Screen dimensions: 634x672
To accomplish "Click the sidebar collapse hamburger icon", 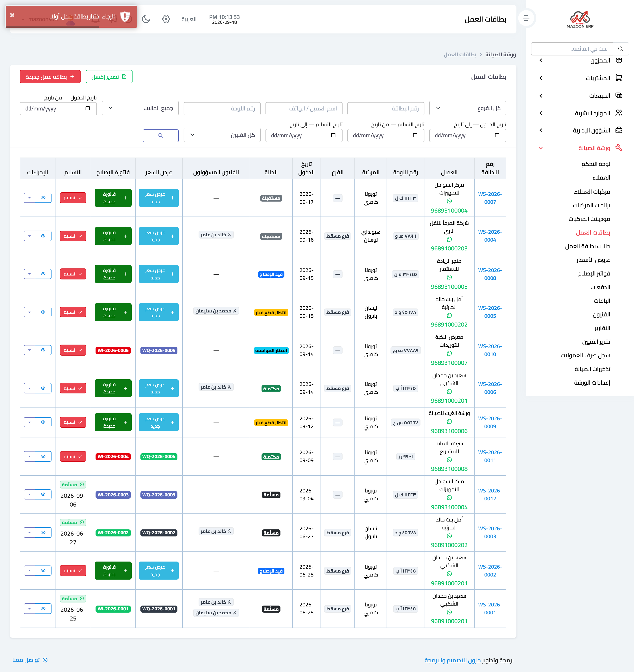I will point(526,18).
